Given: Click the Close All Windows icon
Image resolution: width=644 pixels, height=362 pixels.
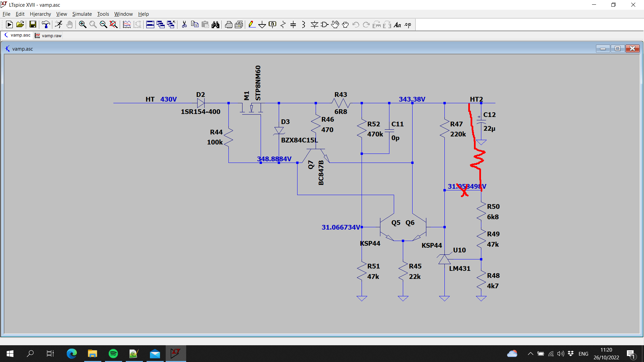Looking at the screenshot, I should [171, 24].
